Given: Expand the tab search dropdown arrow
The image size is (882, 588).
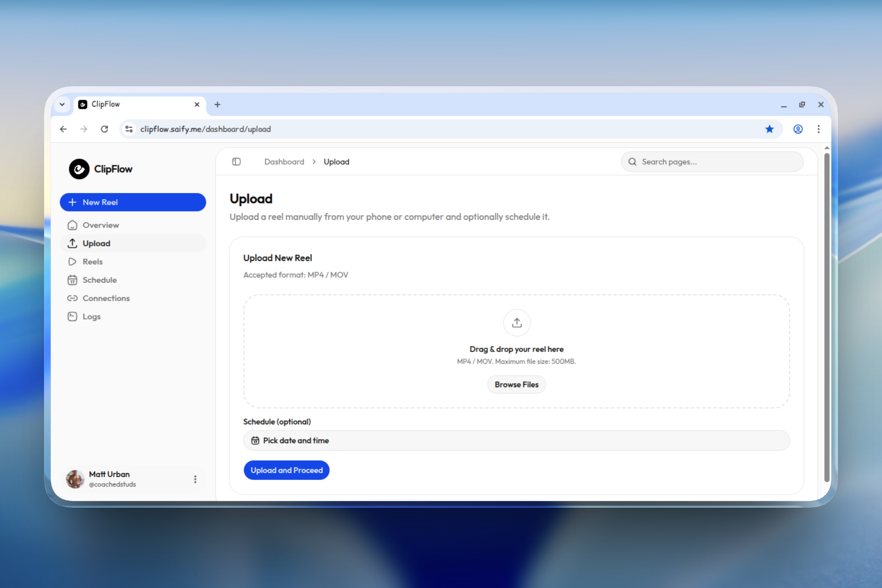Looking at the screenshot, I should click(x=62, y=104).
